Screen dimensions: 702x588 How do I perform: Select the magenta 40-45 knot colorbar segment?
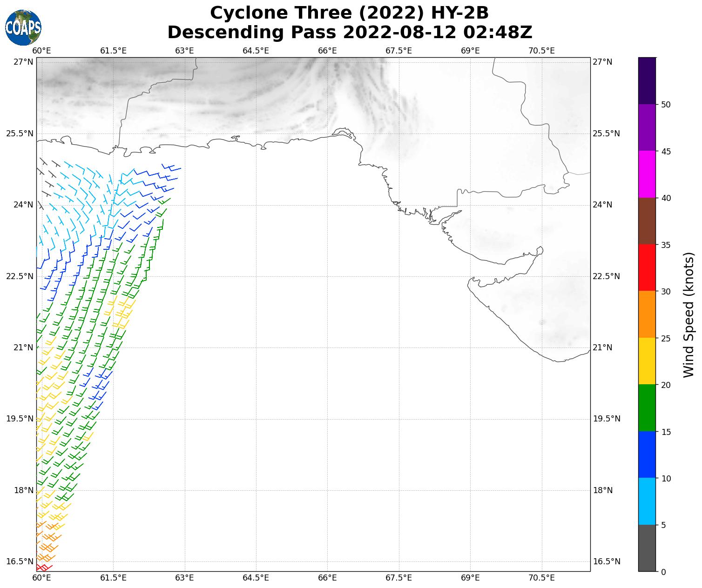[647, 174]
